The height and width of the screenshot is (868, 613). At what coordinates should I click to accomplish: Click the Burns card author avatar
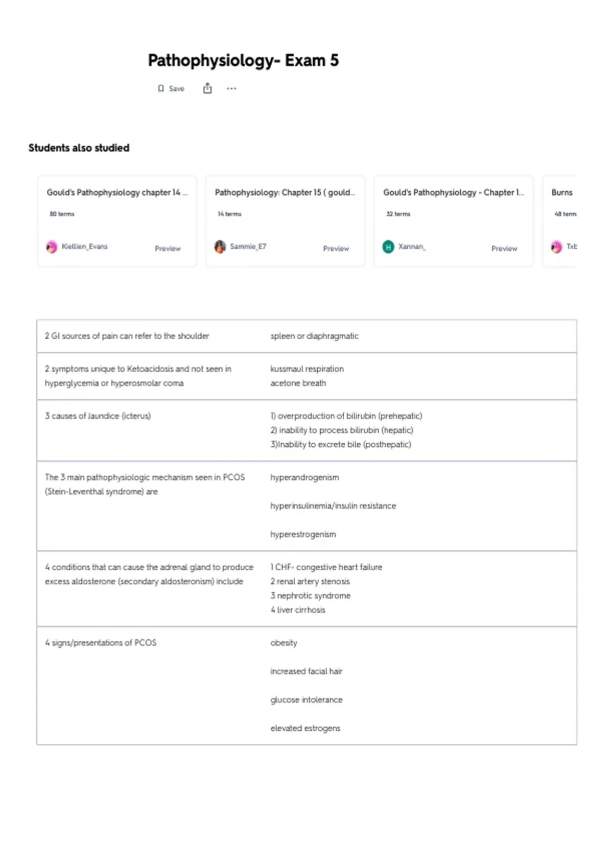click(556, 247)
